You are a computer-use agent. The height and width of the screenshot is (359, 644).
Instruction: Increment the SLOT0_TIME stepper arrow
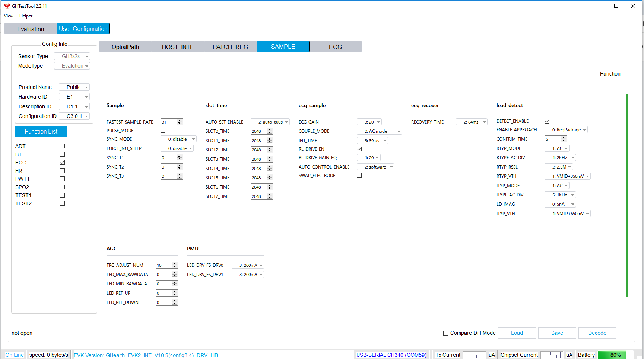point(270,130)
